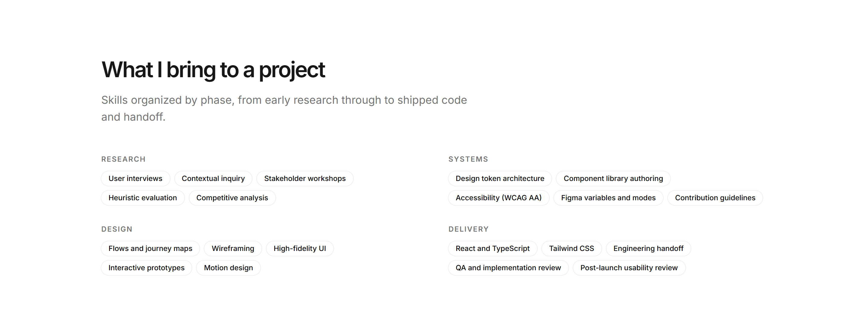Choose the High-fidelity UI tag
Viewport: 868px width, 333px height.
coord(300,249)
